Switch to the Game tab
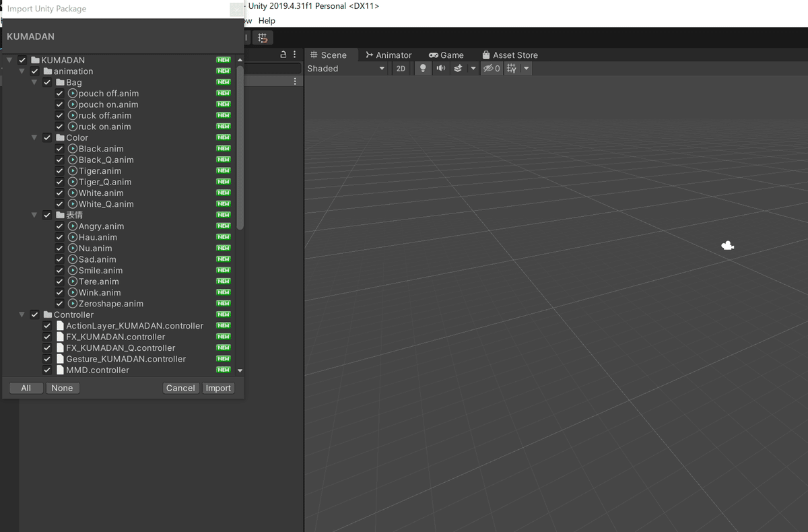The height and width of the screenshot is (532, 808). click(446, 55)
